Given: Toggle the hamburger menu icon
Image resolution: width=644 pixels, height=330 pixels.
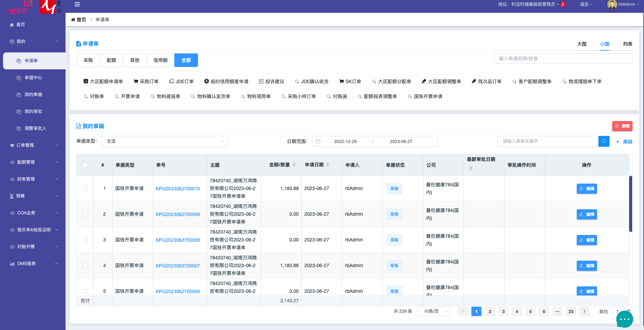Looking at the screenshot, I should pyautogui.click(x=77, y=4).
